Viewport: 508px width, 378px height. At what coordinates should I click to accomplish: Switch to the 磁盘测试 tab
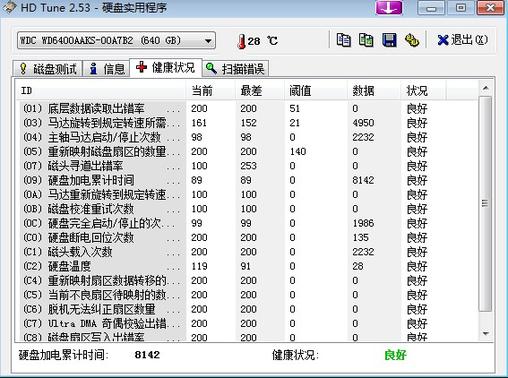click(x=48, y=69)
